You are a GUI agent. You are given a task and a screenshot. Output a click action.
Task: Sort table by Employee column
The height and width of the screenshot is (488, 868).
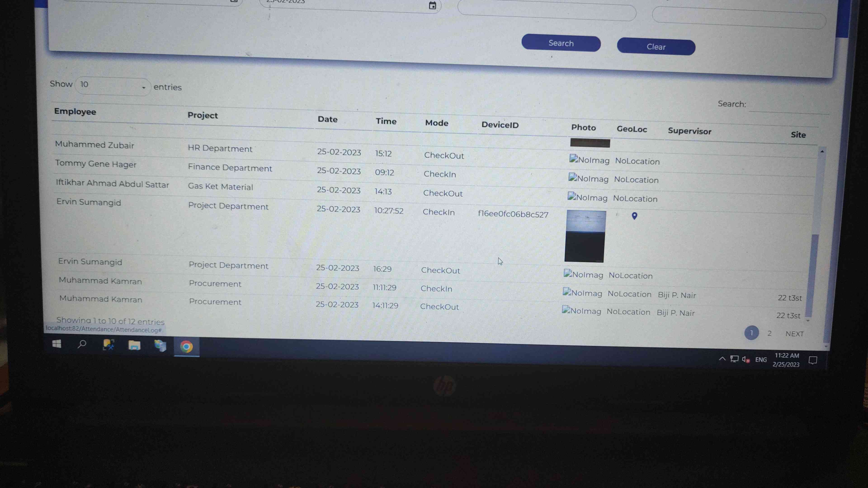click(75, 111)
